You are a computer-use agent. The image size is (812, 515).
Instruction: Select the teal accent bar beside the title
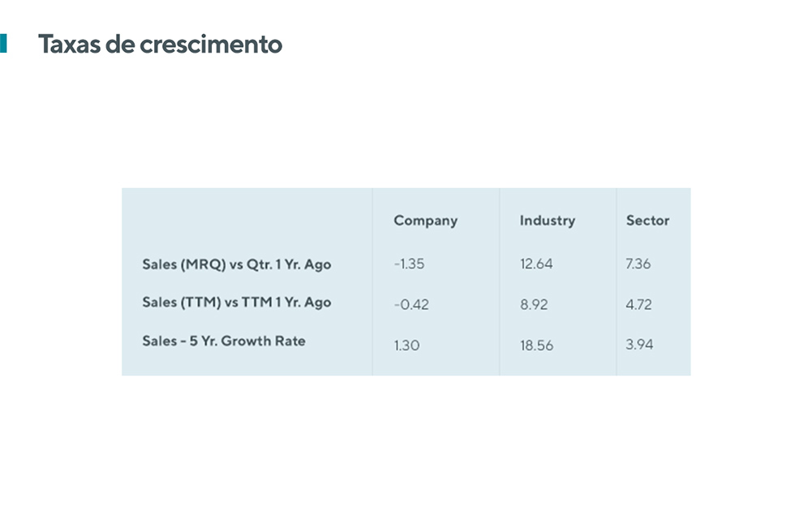tap(3, 44)
